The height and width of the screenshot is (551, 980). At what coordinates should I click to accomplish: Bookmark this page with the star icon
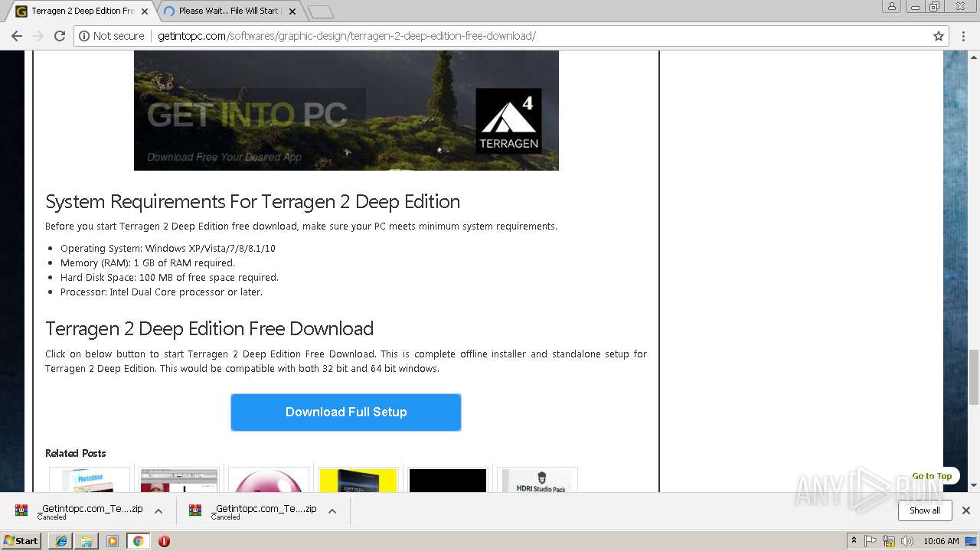pos(939,36)
